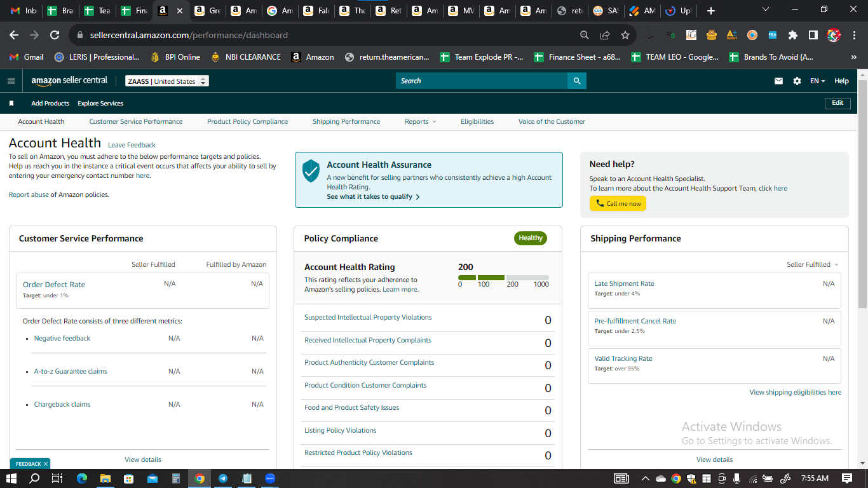This screenshot has width=868, height=488.
Task: Open Chrome's three-dot menu
Action: pyautogui.click(x=855, y=35)
